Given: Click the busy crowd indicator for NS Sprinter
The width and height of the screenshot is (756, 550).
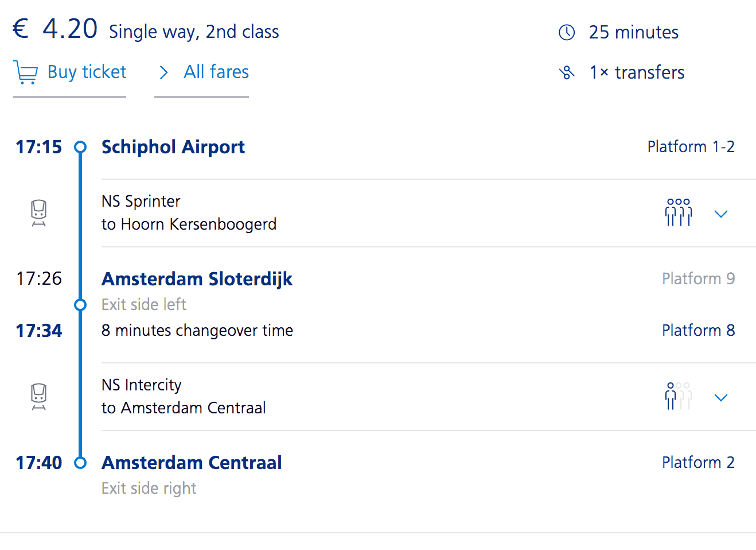Looking at the screenshot, I should coord(678,213).
